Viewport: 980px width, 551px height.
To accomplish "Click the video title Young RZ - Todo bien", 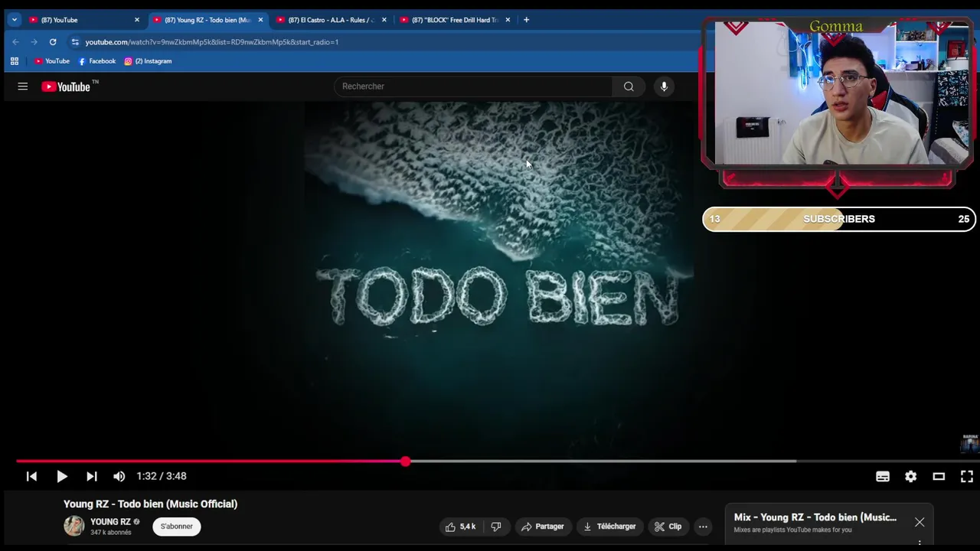I will [x=150, y=504].
